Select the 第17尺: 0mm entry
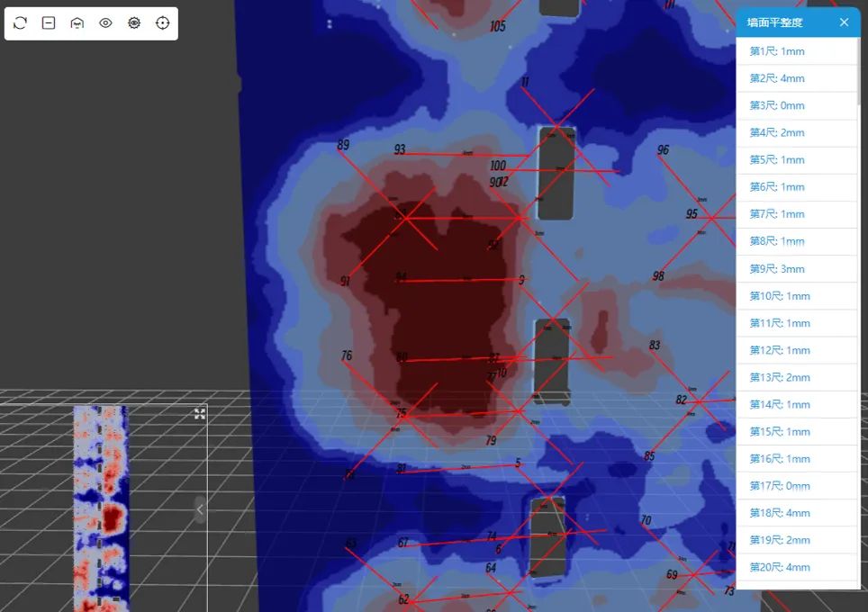The image size is (868, 612). [x=779, y=486]
